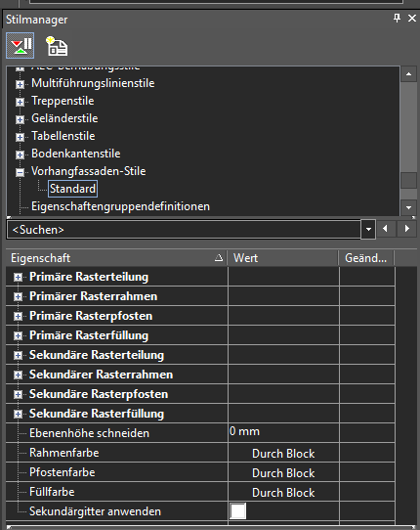
Task: Expand Sekundäre Rasterteilung property
Action: tap(18, 356)
